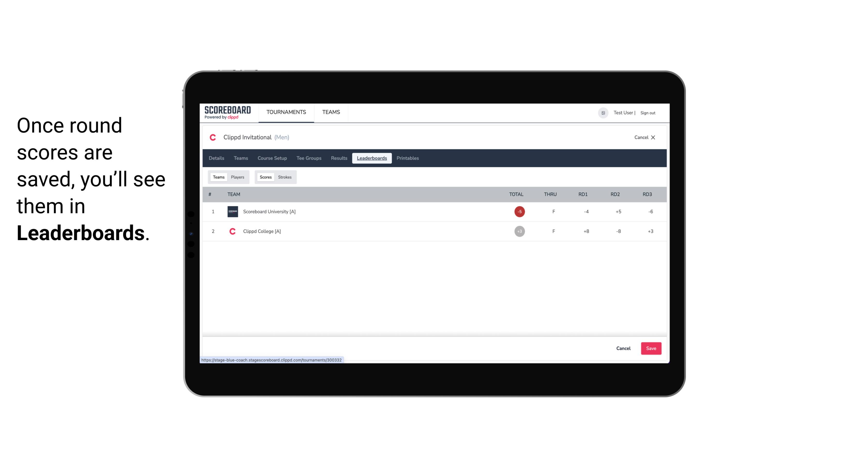Click the Cancel button
Viewport: 868px width, 467px height.
(623, 349)
